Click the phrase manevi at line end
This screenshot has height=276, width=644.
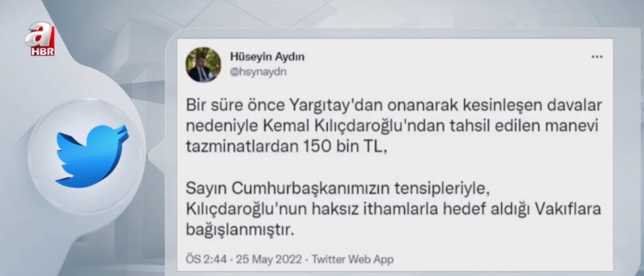pyautogui.click(x=577, y=127)
